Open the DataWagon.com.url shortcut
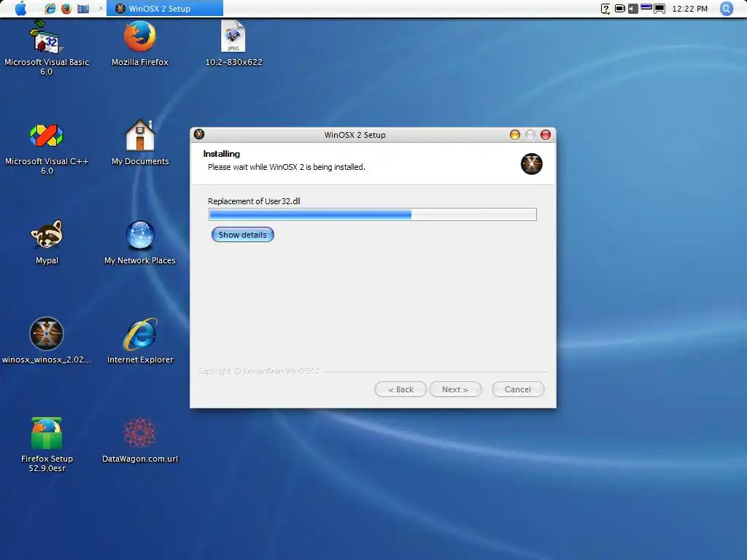The height and width of the screenshot is (560, 747). click(x=140, y=440)
